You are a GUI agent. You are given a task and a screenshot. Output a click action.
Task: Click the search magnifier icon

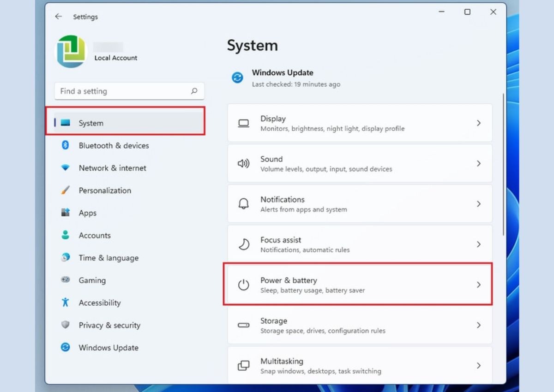(x=194, y=91)
